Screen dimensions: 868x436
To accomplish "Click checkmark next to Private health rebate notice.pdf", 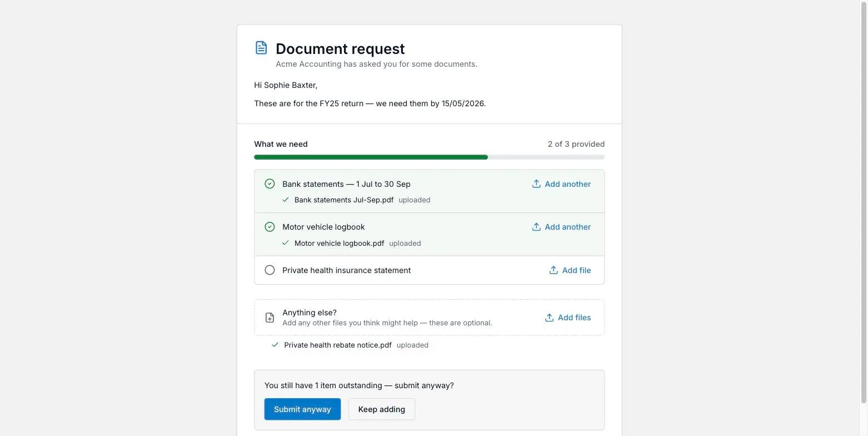I will 275,345.
